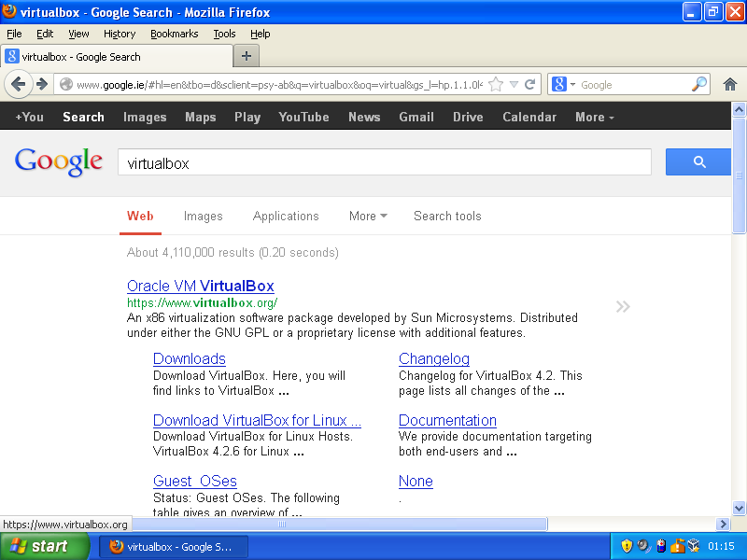Open the Changelog sitelink

[x=434, y=358]
